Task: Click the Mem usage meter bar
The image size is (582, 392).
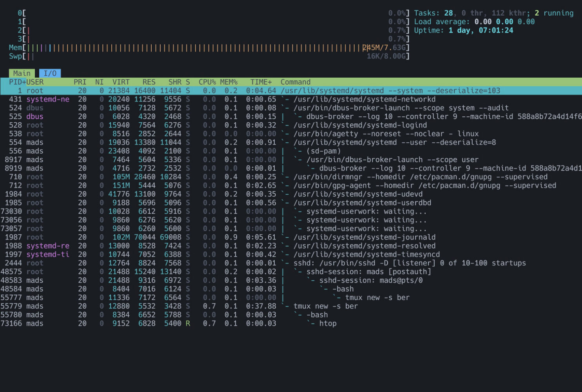Action: [209, 47]
